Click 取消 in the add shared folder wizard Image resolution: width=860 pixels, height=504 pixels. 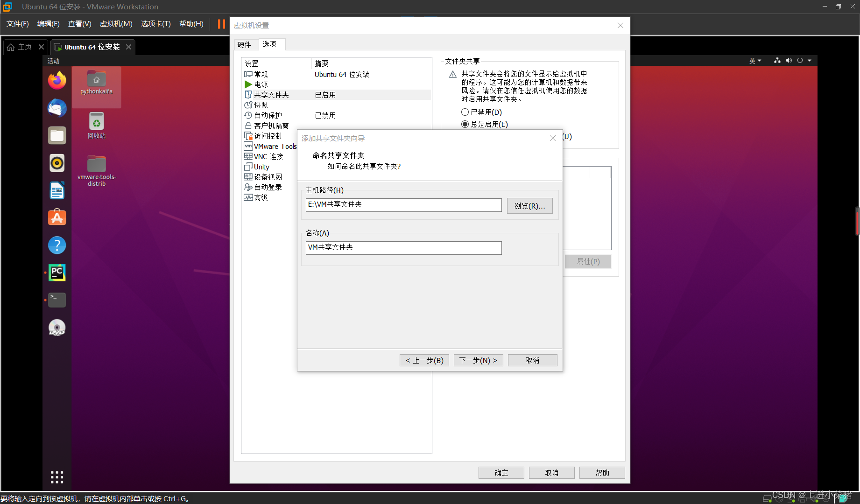[x=533, y=360]
